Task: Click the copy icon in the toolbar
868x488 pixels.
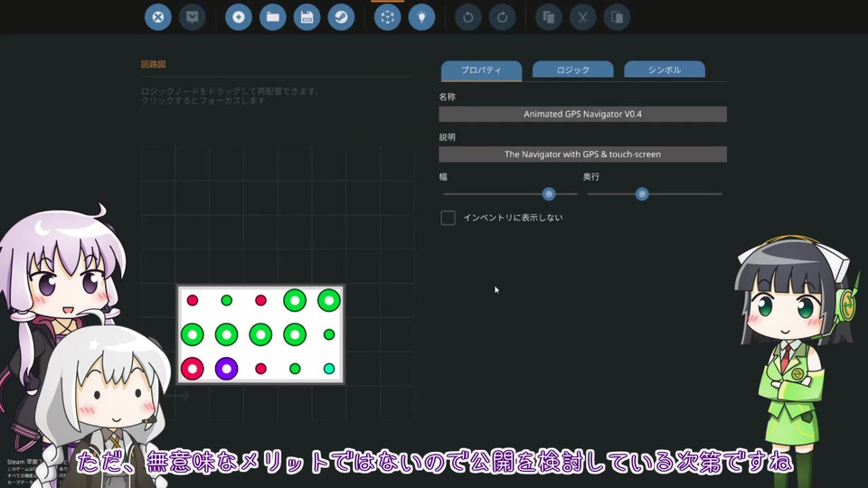Action: (549, 17)
